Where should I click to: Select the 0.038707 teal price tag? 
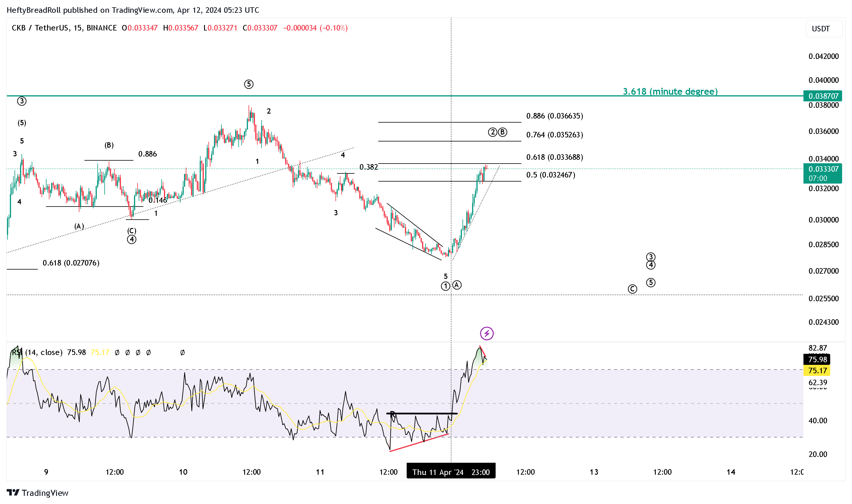pyautogui.click(x=822, y=96)
